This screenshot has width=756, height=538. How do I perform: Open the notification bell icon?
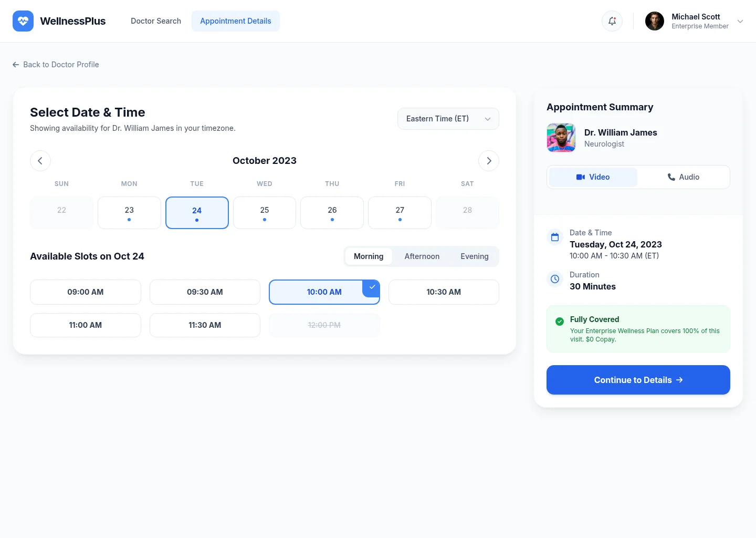612,21
